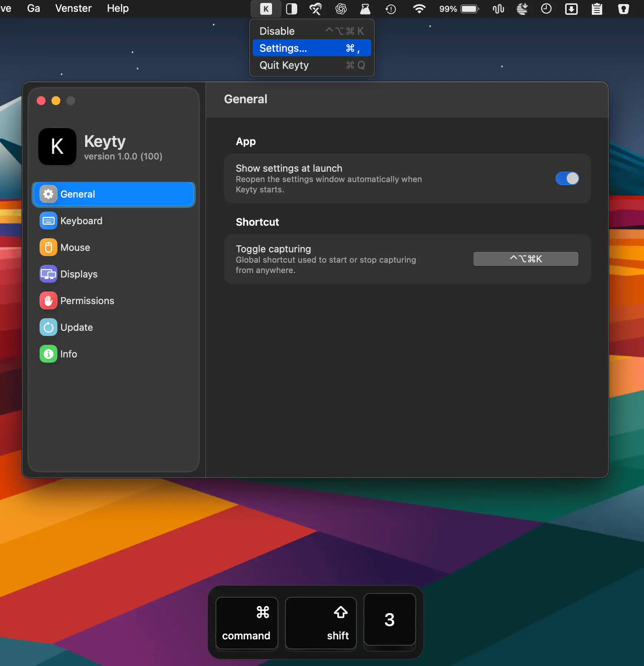Click the red hand Permissions icon

pos(48,301)
